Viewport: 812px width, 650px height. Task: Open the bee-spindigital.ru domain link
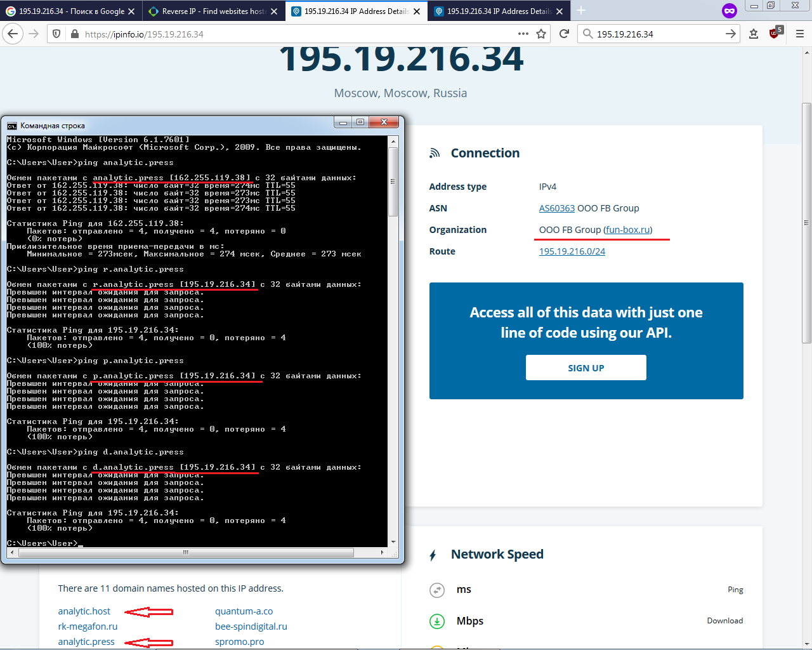251,627
